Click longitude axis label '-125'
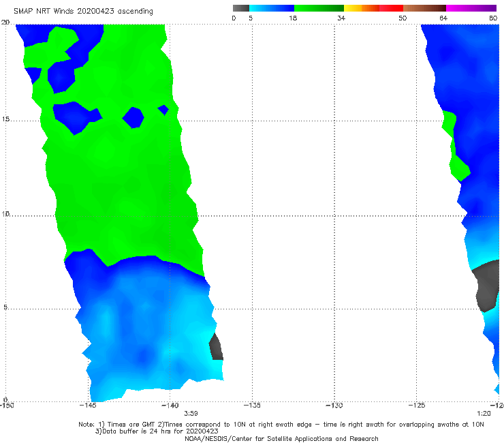 (x=417, y=406)
